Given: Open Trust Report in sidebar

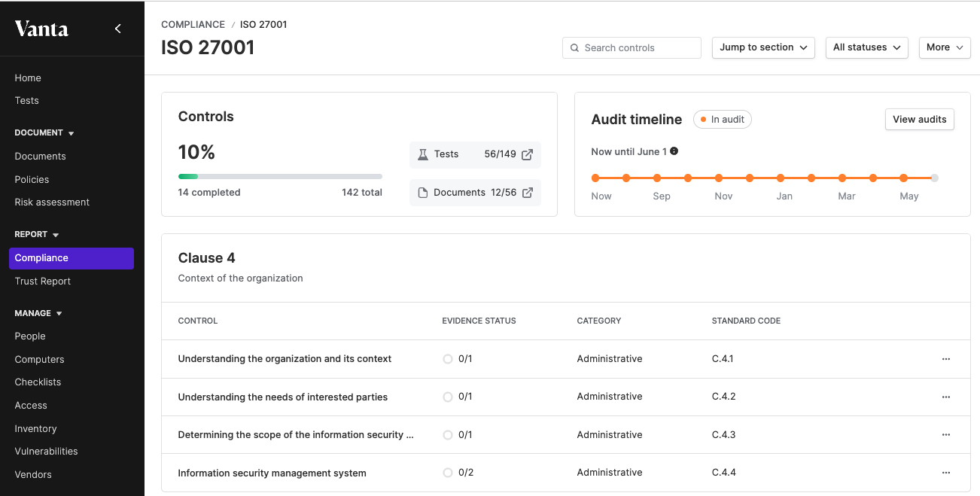Looking at the screenshot, I should pyautogui.click(x=43, y=281).
